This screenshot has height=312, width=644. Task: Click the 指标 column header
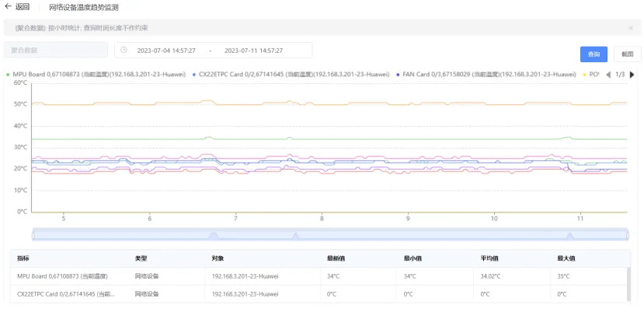click(23, 258)
